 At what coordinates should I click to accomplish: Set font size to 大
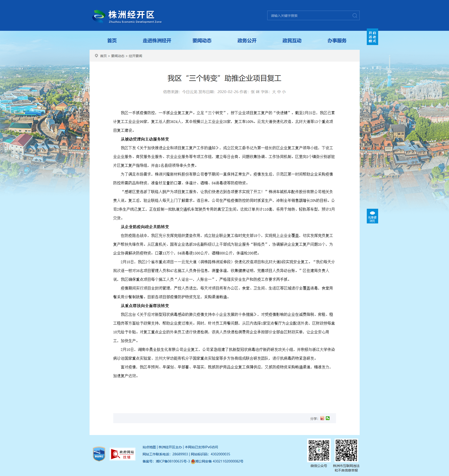point(274,92)
